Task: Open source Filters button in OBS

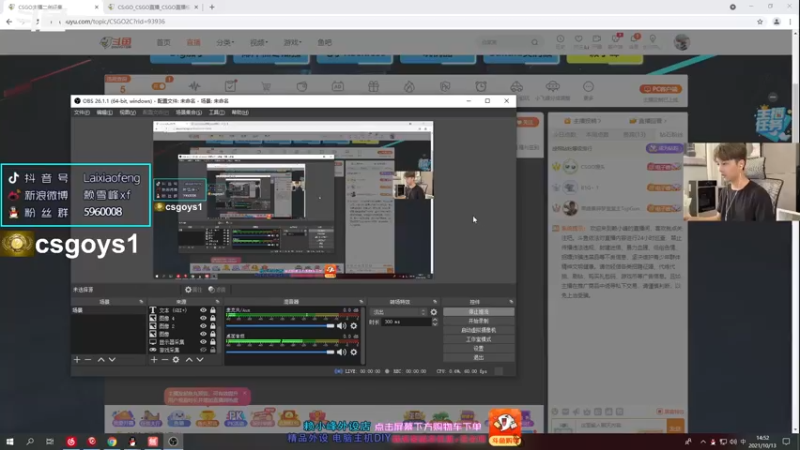Action: click(x=217, y=290)
